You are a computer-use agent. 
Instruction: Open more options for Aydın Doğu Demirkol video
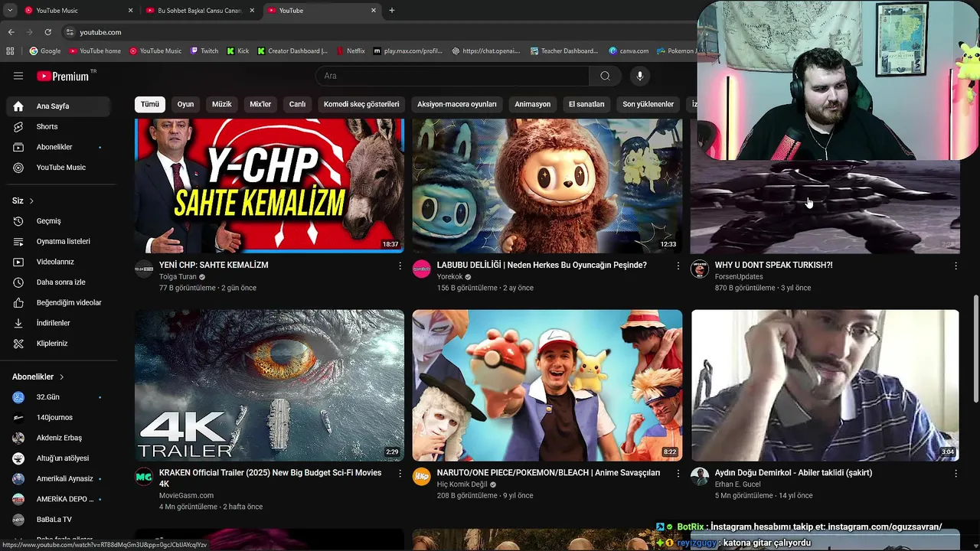tap(955, 474)
